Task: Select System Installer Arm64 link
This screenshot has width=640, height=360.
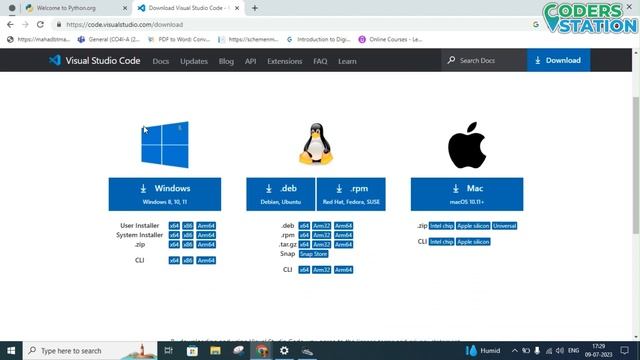Action: (206, 235)
